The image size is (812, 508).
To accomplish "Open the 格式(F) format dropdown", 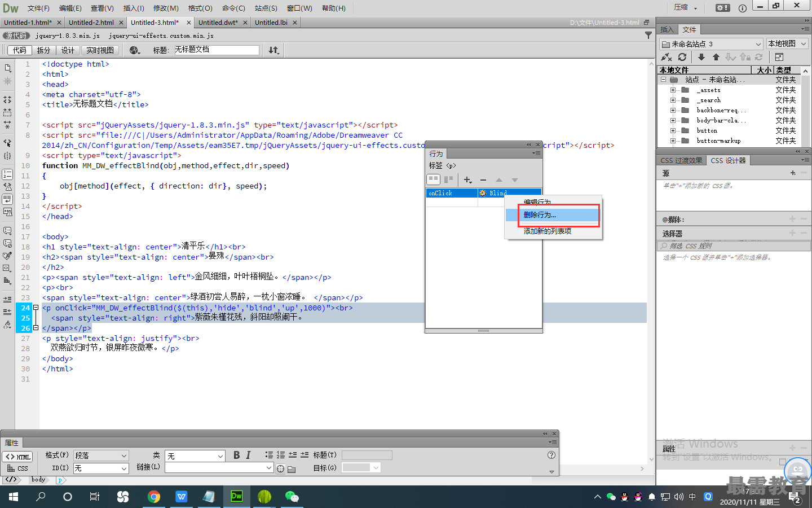I will pyautogui.click(x=101, y=456).
